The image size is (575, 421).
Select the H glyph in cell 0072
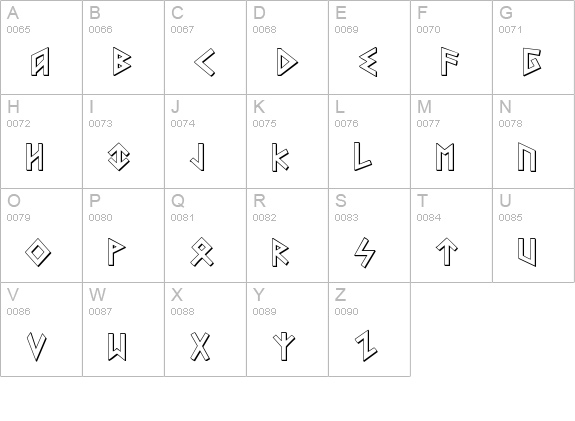[x=34, y=157]
